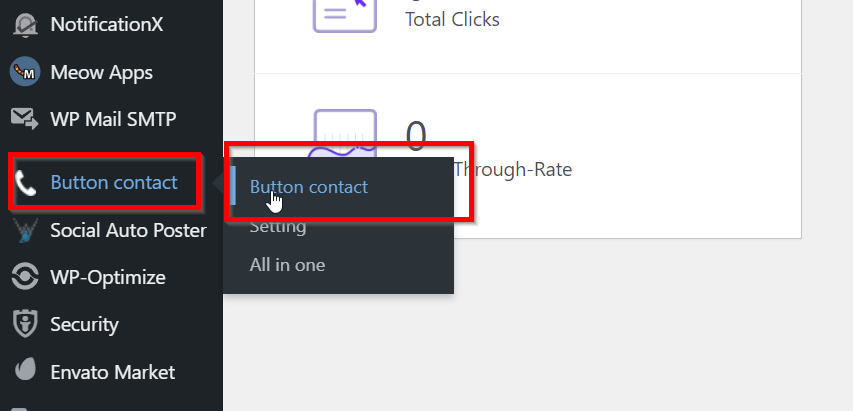Click the Meow Apps cat icon
853x411 pixels.
[25, 71]
